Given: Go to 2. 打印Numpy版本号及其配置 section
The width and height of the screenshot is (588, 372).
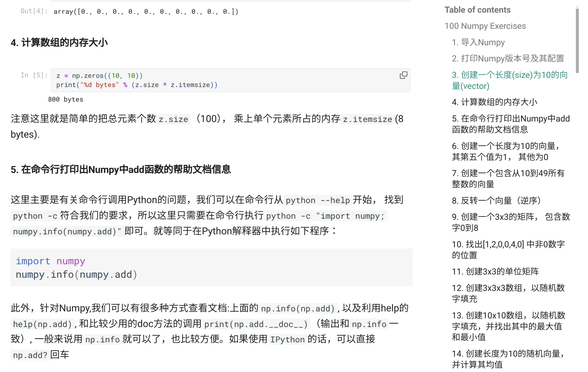Looking at the screenshot, I should [x=508, y=58].
